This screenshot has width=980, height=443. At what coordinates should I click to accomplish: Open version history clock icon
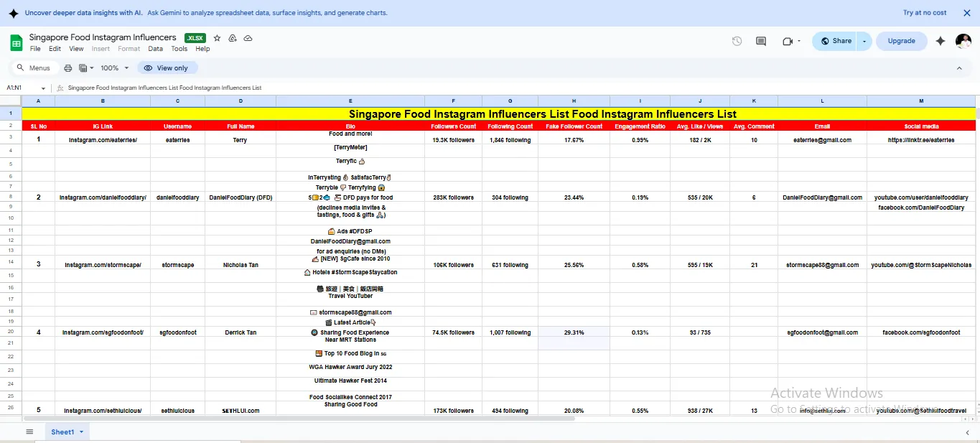737,41
